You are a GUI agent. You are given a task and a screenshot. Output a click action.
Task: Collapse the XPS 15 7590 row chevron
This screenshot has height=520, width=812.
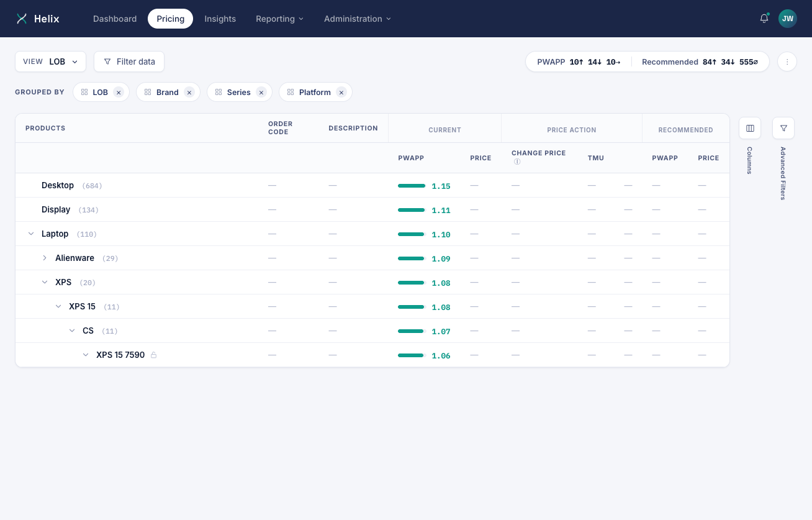[86, 355]
